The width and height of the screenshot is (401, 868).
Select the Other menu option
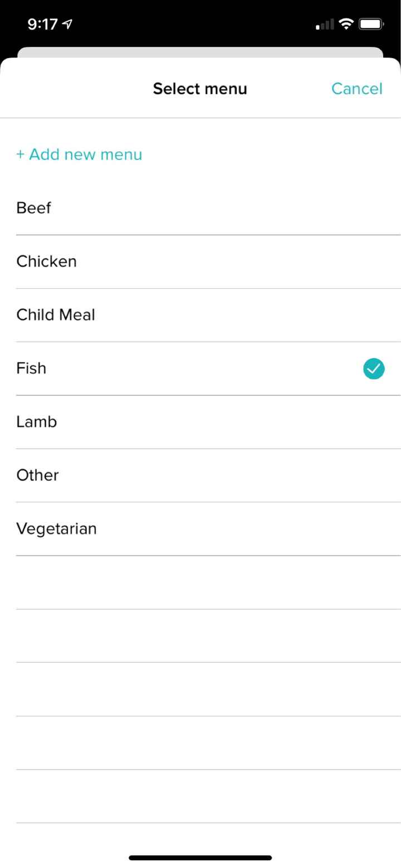click(37, 476)
